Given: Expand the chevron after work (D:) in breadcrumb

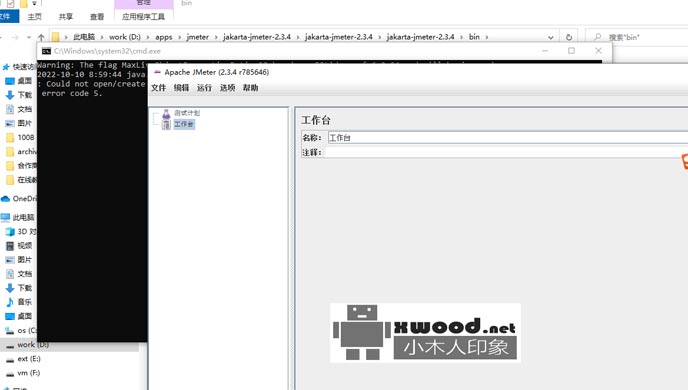Looking at the screenshot, I should (x=147, y=37).
